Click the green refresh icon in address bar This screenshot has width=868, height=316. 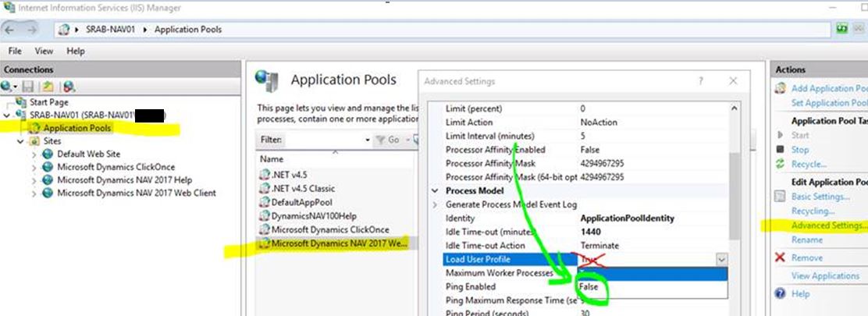click(842, 29)
